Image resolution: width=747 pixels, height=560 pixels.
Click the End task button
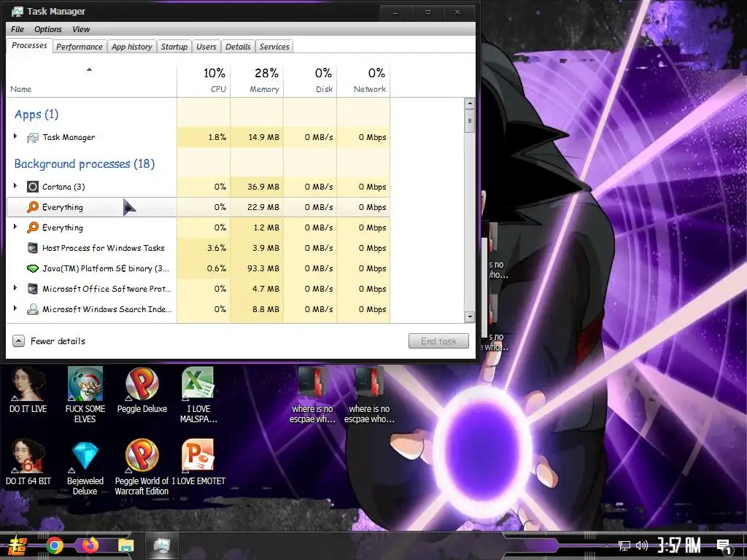tap(438, 341)
